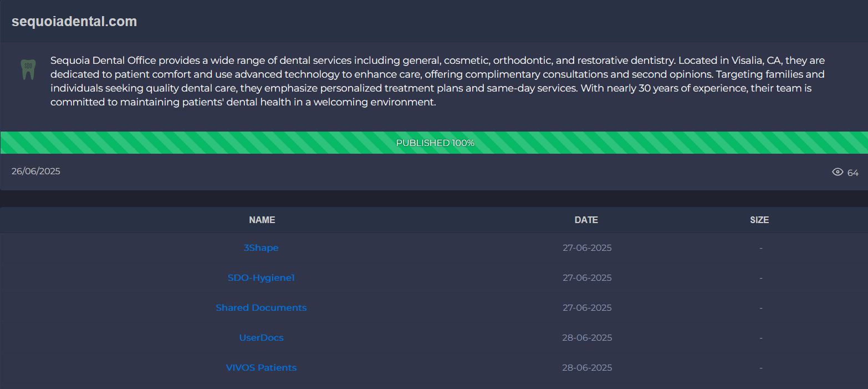Click the size dash in Shared Documents row
Viewport: 868px width, 389px height.
tap(761, 308)
